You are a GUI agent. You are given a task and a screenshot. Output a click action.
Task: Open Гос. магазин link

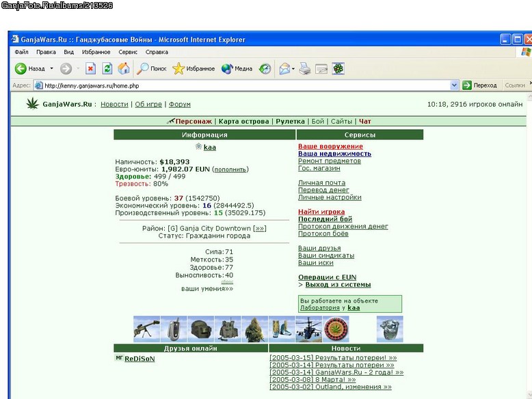point(319,168)
